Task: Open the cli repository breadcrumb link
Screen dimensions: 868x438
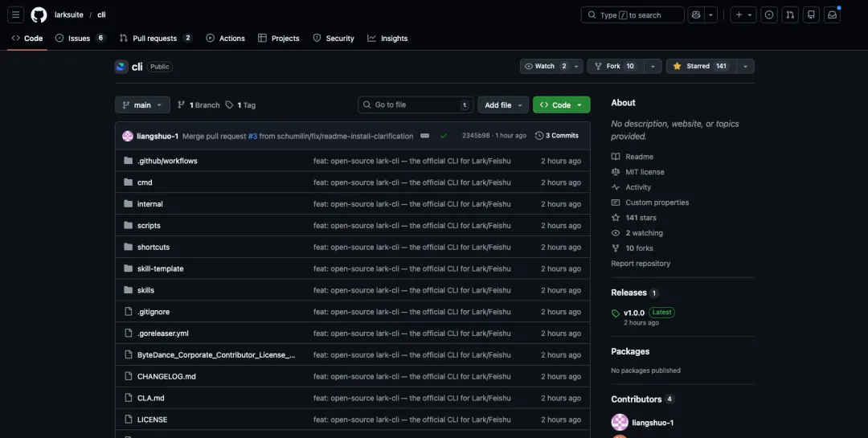Action: [x=101, y=15]
